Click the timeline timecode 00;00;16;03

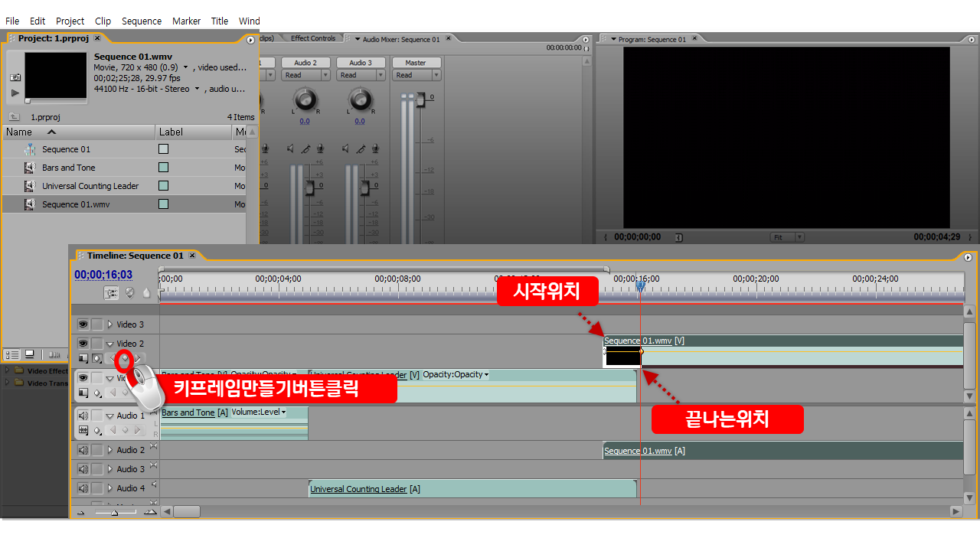[x=103, y=275]
